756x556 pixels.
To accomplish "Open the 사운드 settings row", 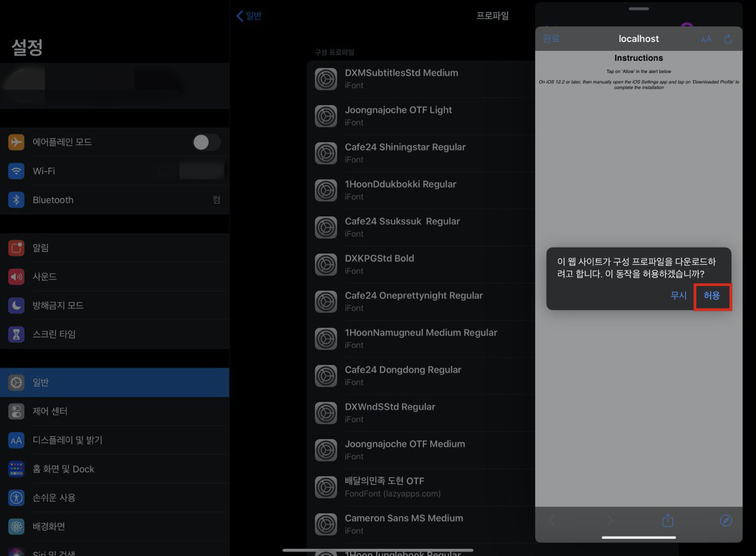I will (x=115, y=277).
